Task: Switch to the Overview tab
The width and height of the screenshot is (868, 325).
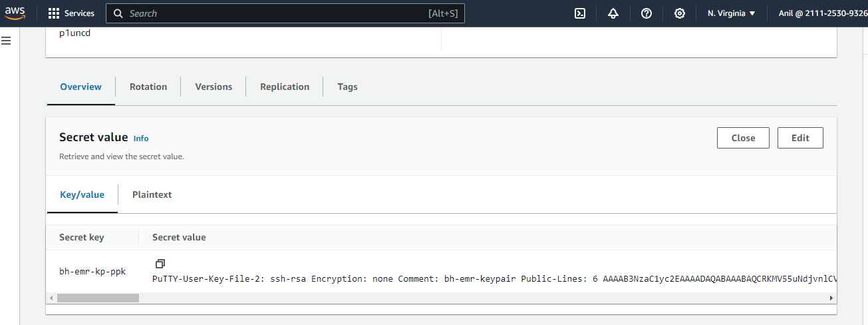Action: click(81, 87)
